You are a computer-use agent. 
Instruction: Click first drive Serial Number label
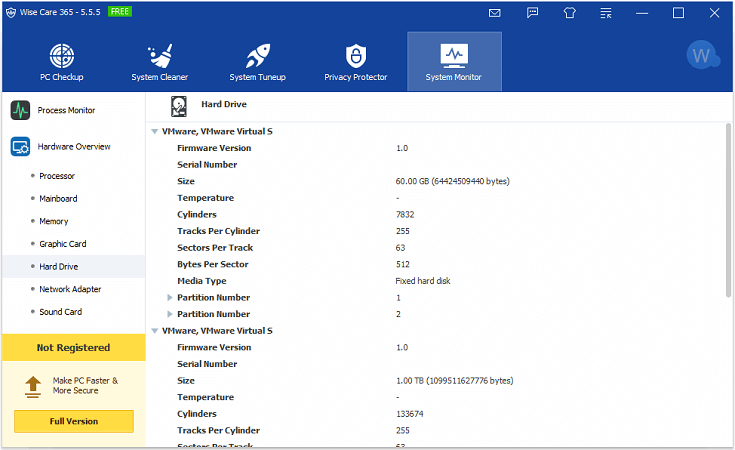click(207, 165)
